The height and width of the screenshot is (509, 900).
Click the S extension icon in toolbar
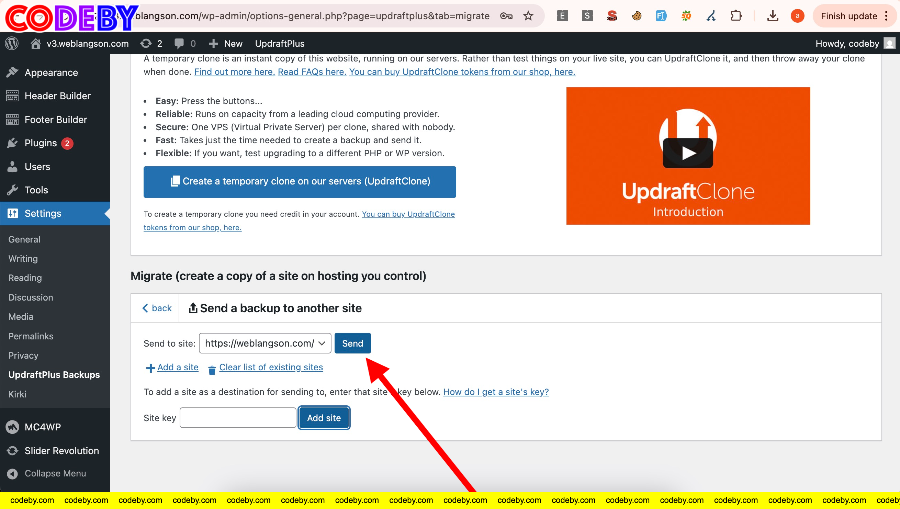point(587,16)
